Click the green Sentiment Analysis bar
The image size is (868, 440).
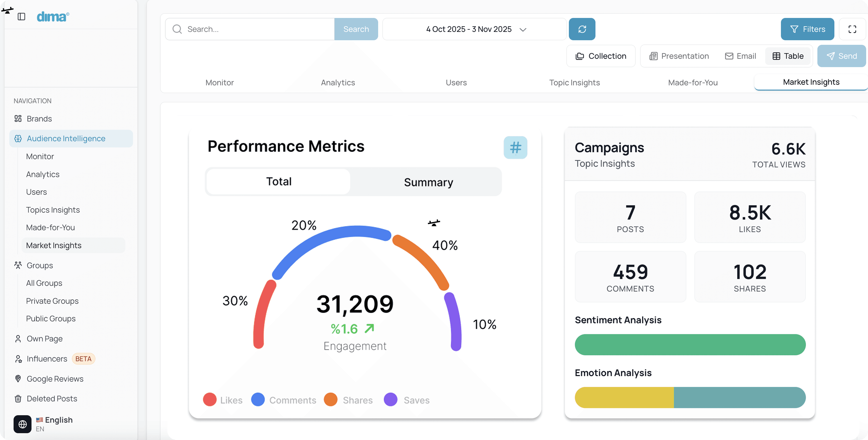(x=690, y=344)
